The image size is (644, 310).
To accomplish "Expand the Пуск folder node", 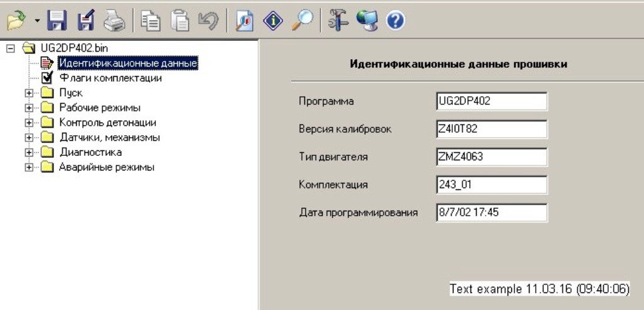I will tap(29, 93).
